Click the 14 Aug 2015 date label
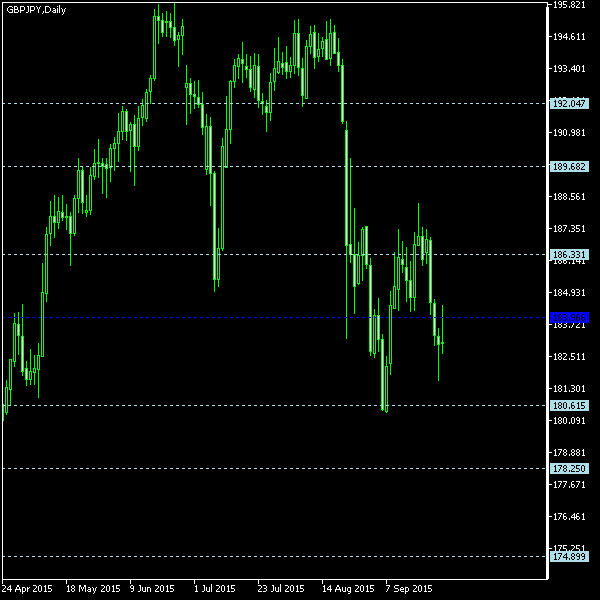This screenshot has height=600, width=600. point(348,589)
